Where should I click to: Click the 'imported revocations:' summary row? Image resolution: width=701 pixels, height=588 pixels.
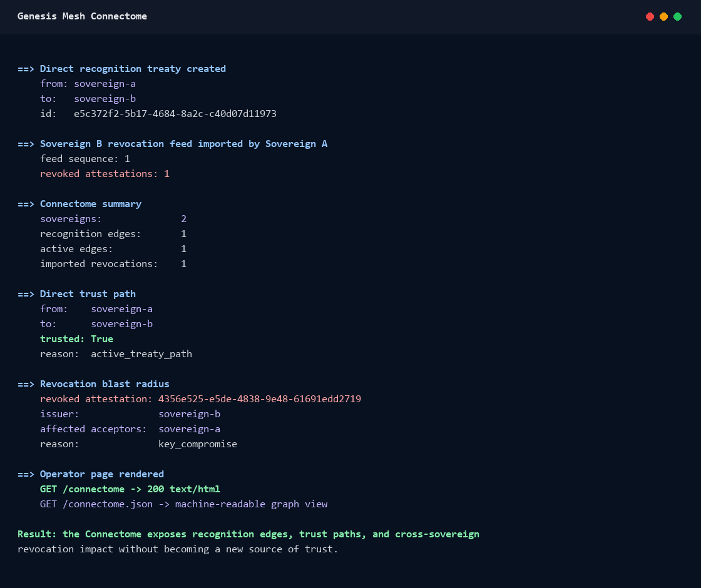click(113, 263)
